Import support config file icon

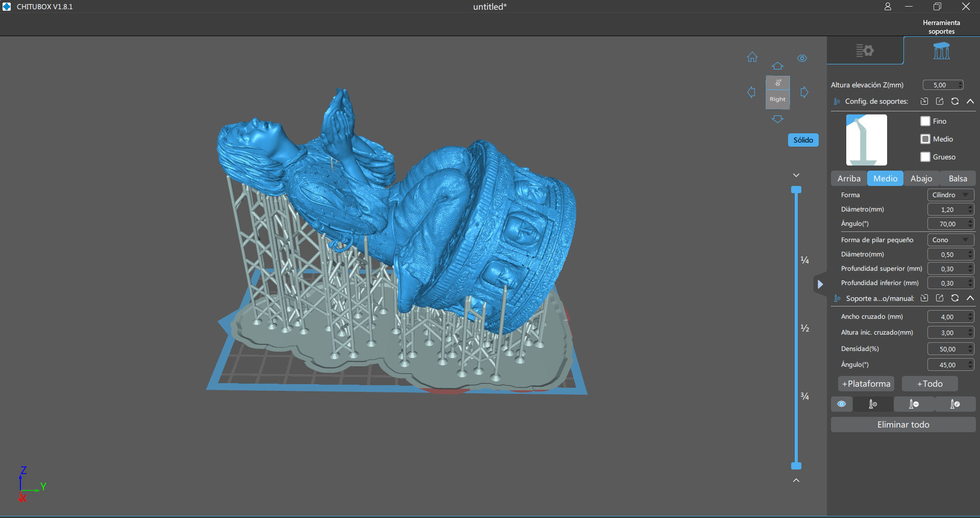(924, 101)
